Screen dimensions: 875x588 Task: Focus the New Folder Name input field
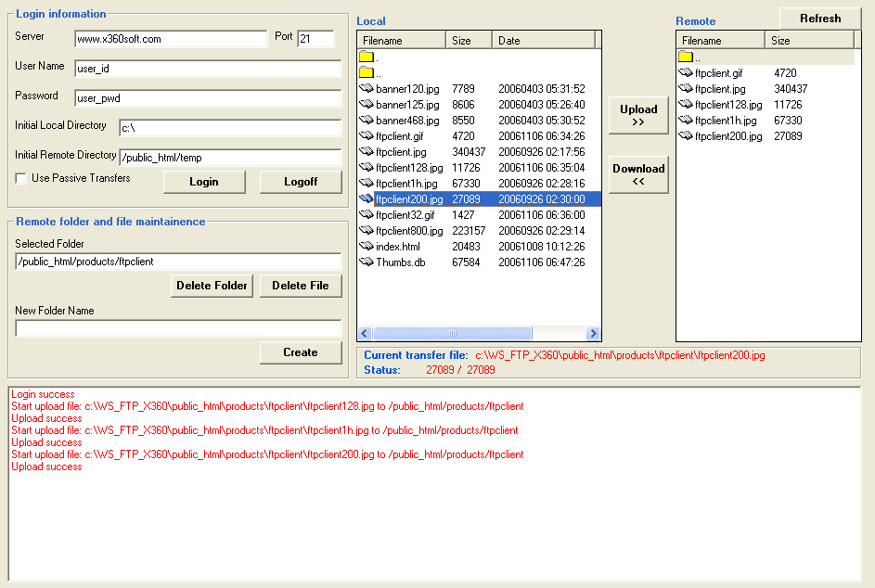(x=178, y=328)
